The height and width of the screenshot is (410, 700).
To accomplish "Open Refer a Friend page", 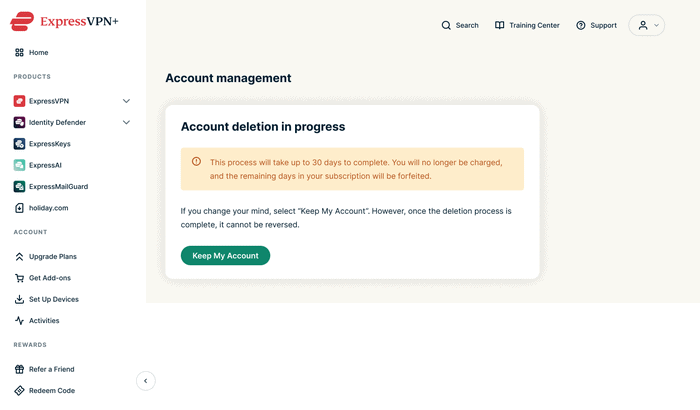I will (52, 369).
